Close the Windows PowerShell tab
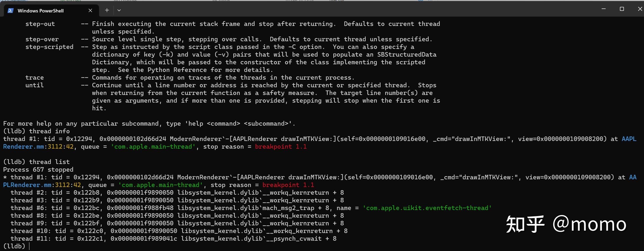Image resolution: width=644 pixels, height=251 pixels. [x=90, y=11]
